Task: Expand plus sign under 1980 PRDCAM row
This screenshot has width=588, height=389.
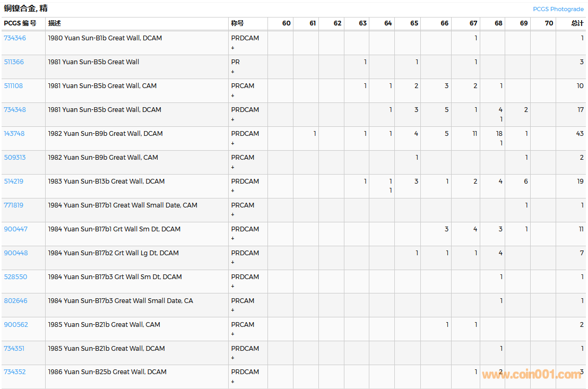Action: (232, 48)
